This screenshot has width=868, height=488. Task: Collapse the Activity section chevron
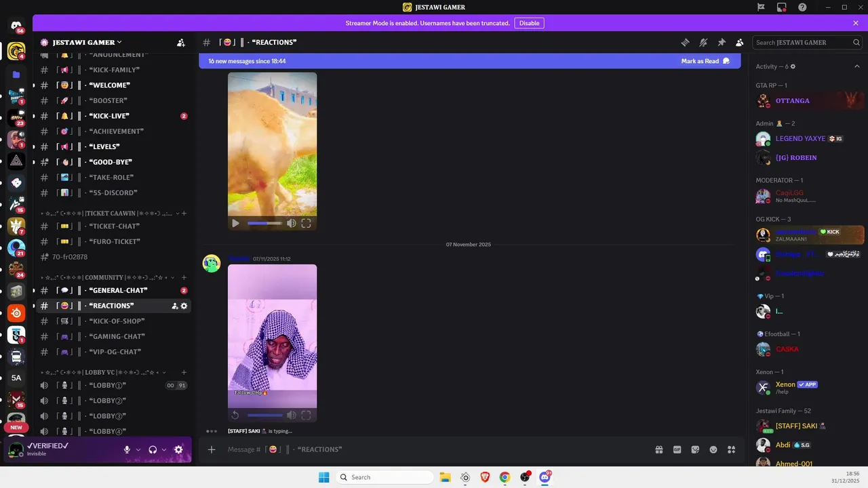[856, 66]
